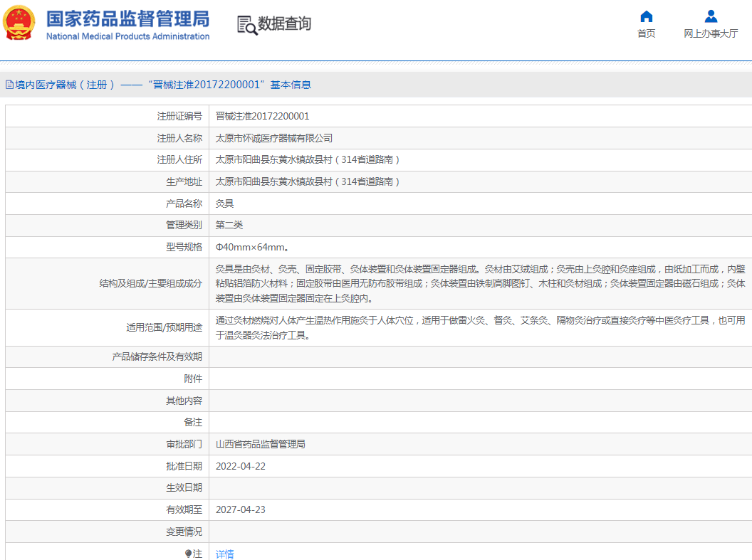
Task: Click the National Medical Products Administration text
Action: (x=127, y=36)
